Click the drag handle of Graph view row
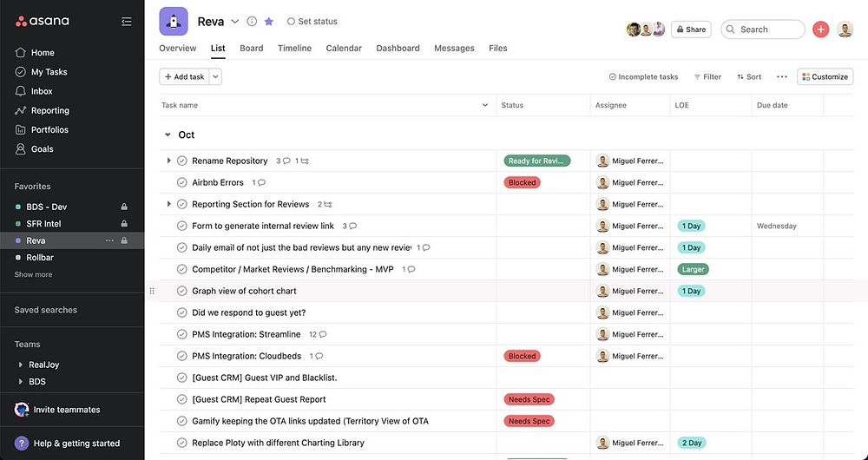Viewport: 868px width, 460px height. (152, 291)
